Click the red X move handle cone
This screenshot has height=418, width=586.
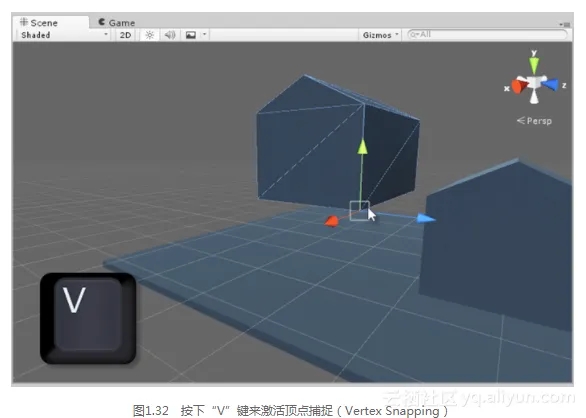pos(331,221)
